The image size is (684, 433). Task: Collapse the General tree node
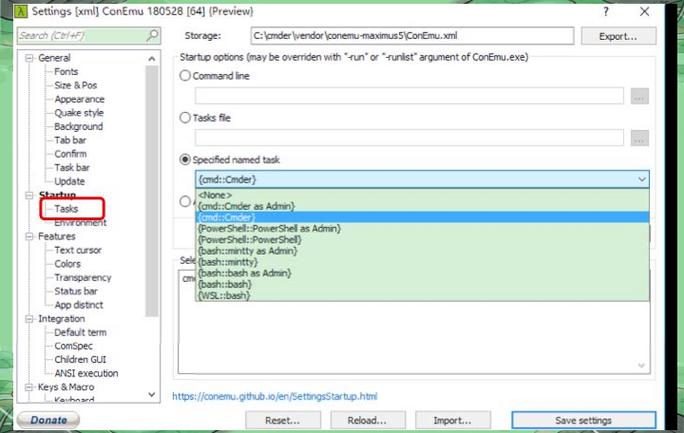[29, 58]
